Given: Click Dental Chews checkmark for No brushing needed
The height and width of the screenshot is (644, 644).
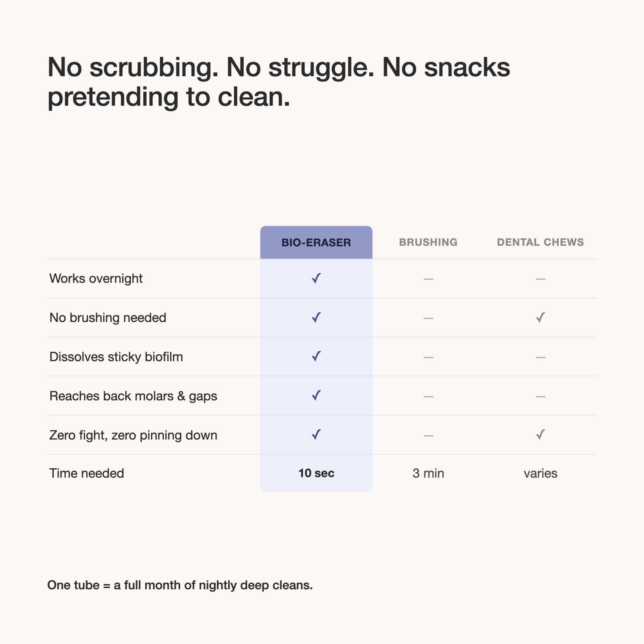Looking at the screenshot, I should click(x=540, y=317).
